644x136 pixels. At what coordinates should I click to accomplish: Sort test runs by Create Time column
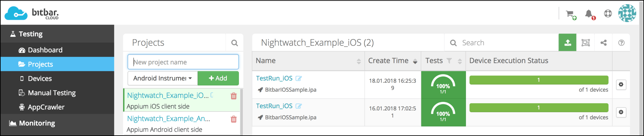click(415, 61)
